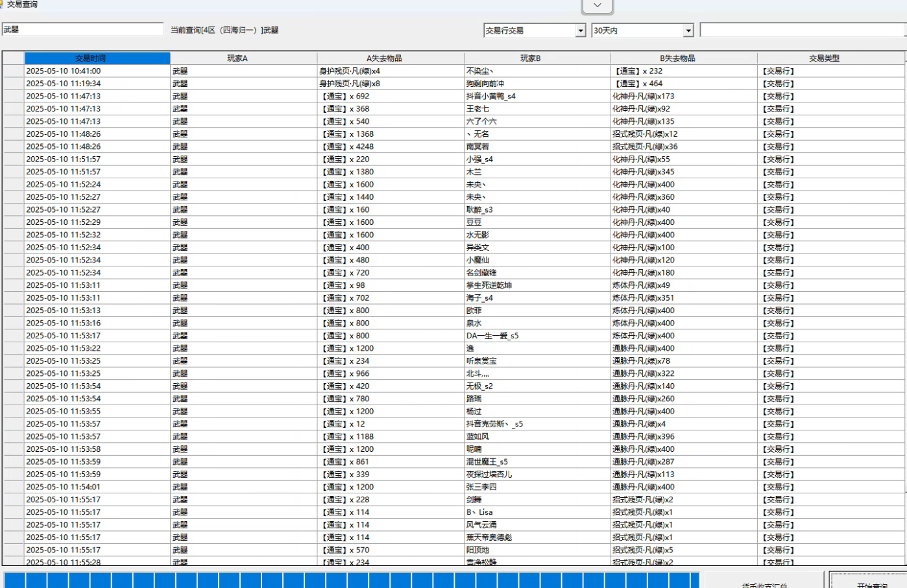The width and height of the screenshot is (907, 588).
Task: Select player B cell 异类文
Action: [x=537, y=248]
